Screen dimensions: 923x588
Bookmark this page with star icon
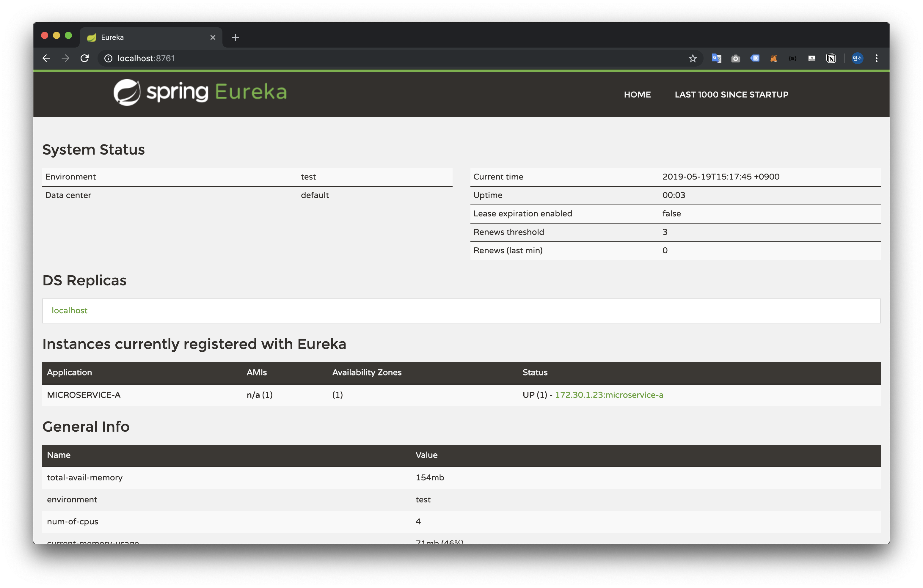(x=692, y=58)
